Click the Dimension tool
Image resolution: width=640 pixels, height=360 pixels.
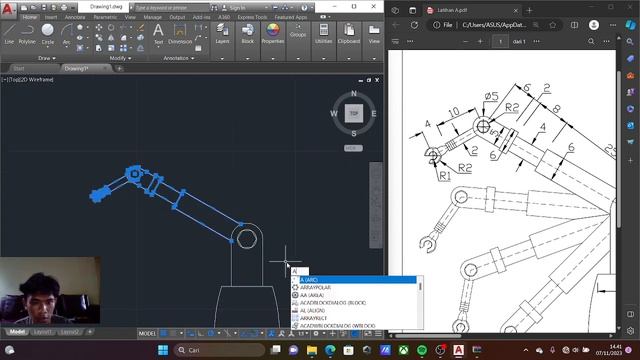click(180, 34)
